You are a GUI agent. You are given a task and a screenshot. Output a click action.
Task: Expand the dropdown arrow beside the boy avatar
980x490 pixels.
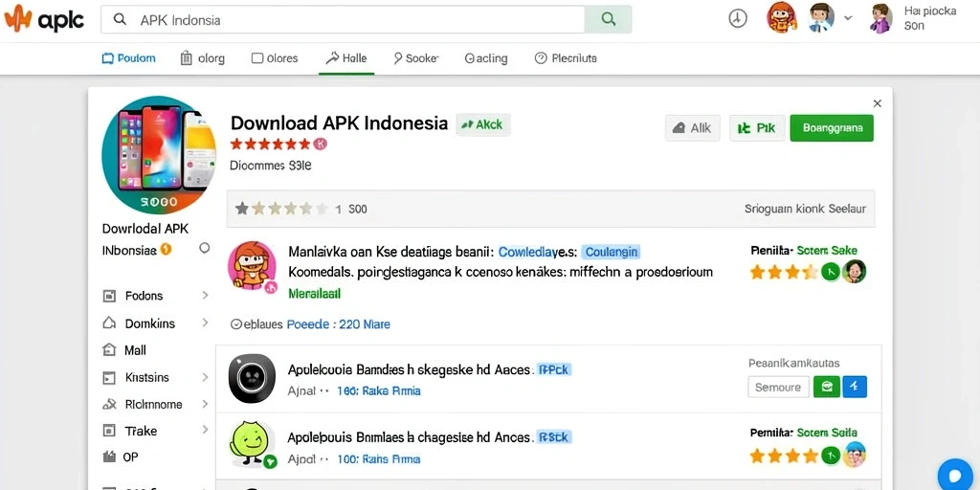(x=848, y=18)
